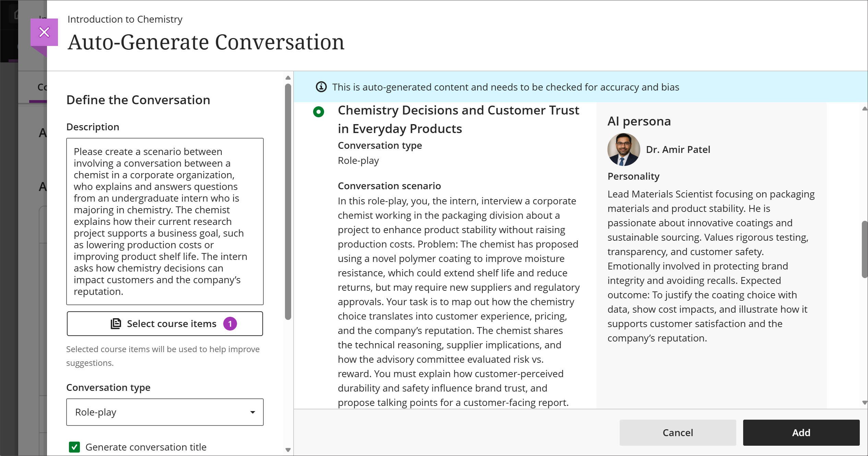Click the generated title Chemistry Decisions and Customer Trust
Image resolution: width=868 pixels, height=456 pixels.
(459, 119)
